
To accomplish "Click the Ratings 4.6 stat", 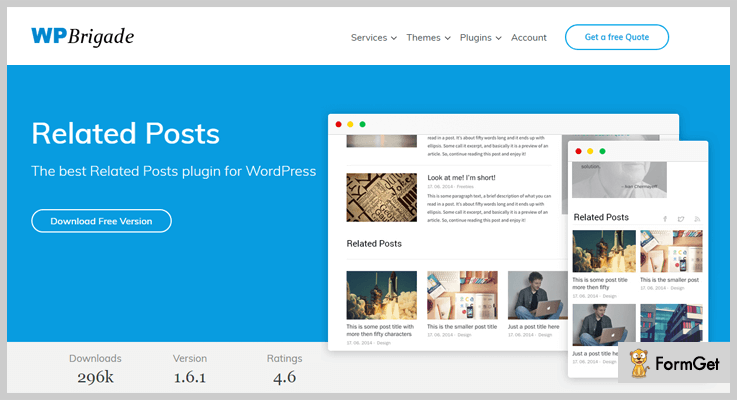I will pos(284,369).
